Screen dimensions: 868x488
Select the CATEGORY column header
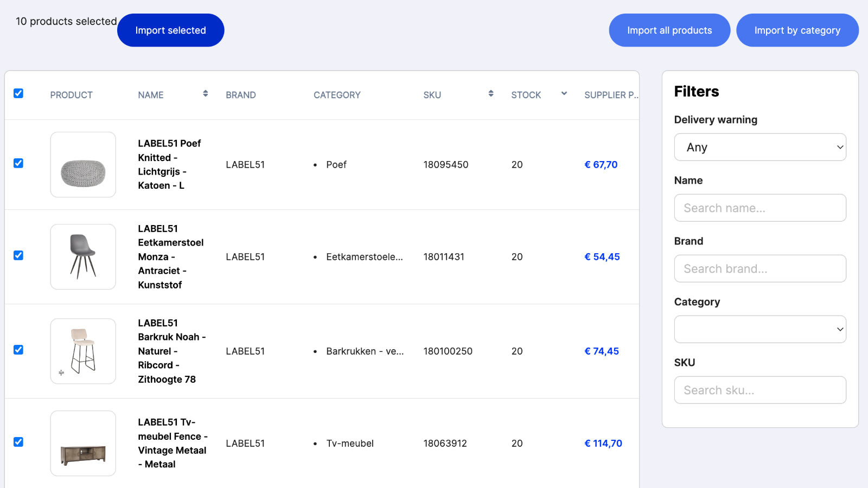click(337, 95)
